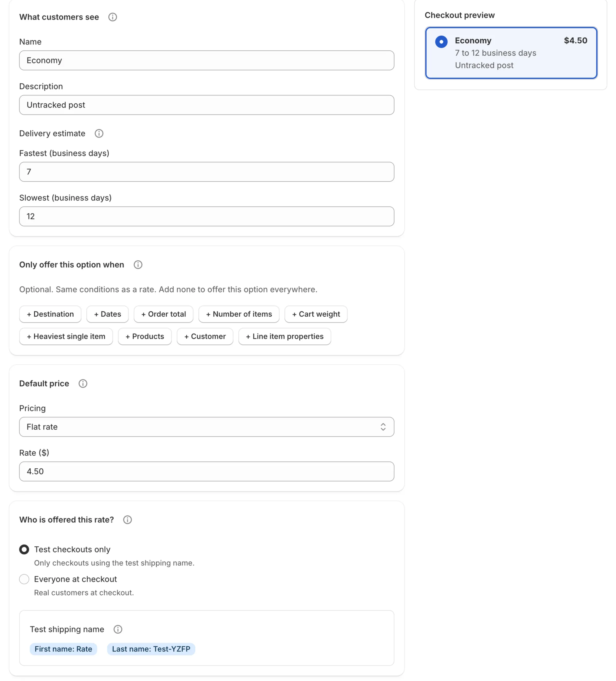Click the Test shipping name info icon
This screenshot has width=616, height=681.
pos(118,629)
